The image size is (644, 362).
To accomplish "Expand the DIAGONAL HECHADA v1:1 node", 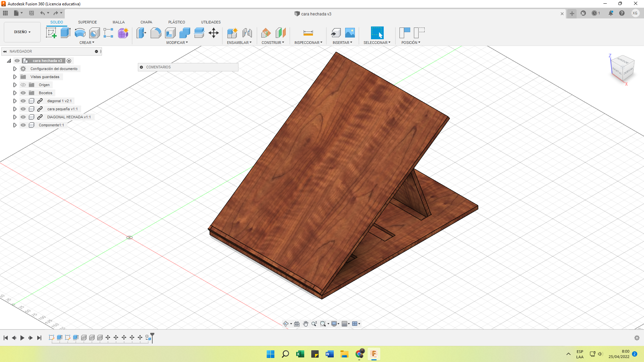I will click(15, 117).
